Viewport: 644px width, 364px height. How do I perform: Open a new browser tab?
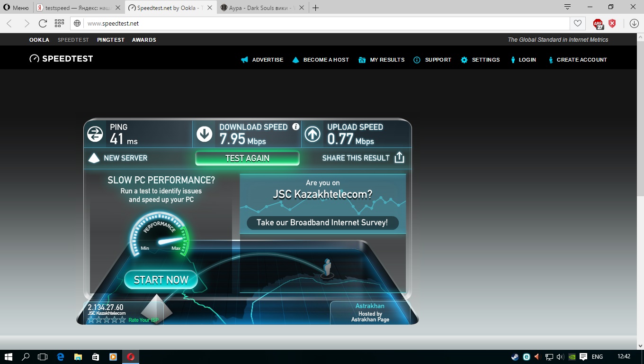[316, 8]
